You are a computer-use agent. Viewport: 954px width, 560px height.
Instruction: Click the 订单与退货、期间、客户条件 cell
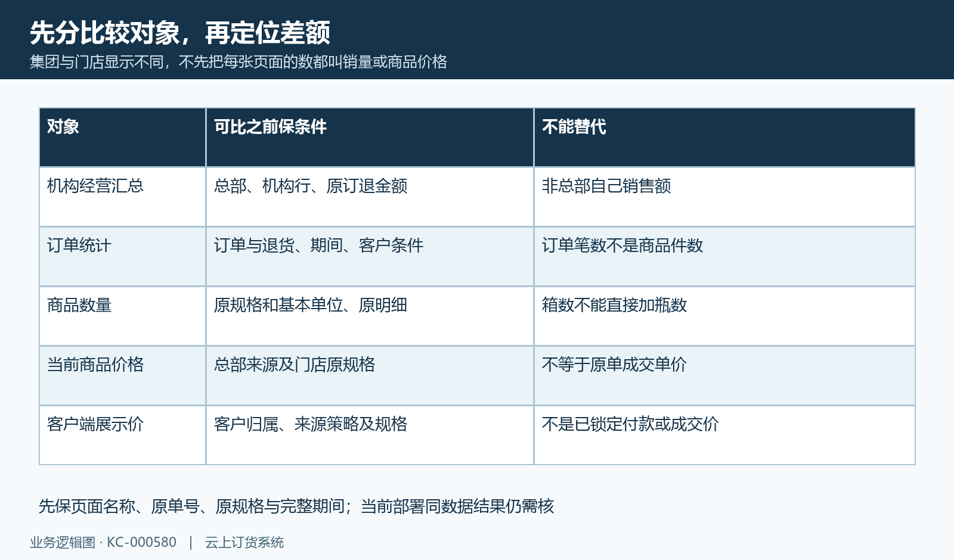coord(370,257)
